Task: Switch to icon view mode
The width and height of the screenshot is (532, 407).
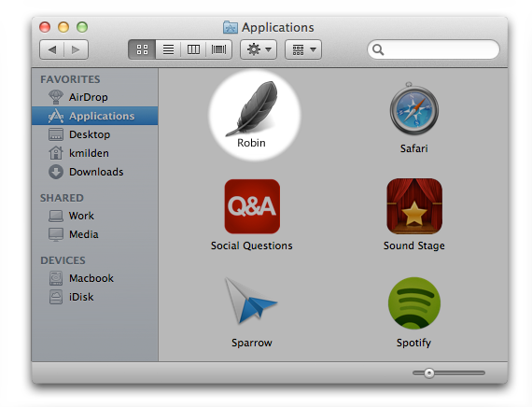Action: point(142,49)
